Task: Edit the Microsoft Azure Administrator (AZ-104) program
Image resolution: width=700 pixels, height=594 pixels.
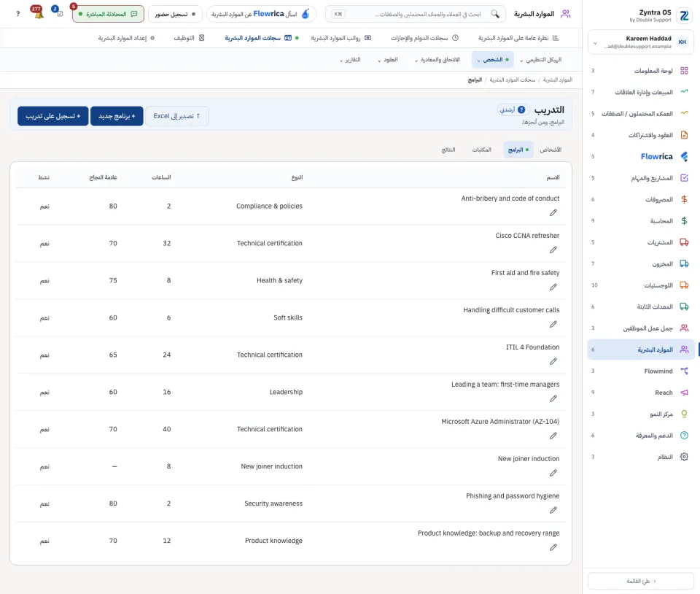Action: tap(553, 436)
